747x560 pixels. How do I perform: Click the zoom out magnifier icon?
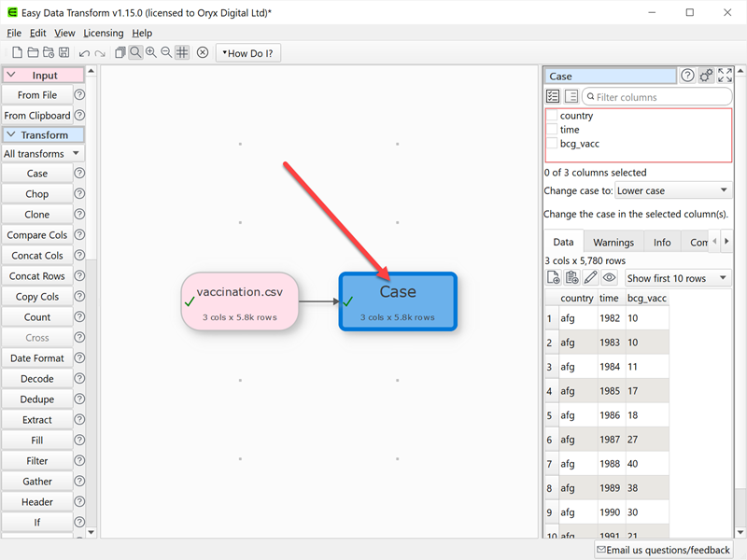coord(166,53)
